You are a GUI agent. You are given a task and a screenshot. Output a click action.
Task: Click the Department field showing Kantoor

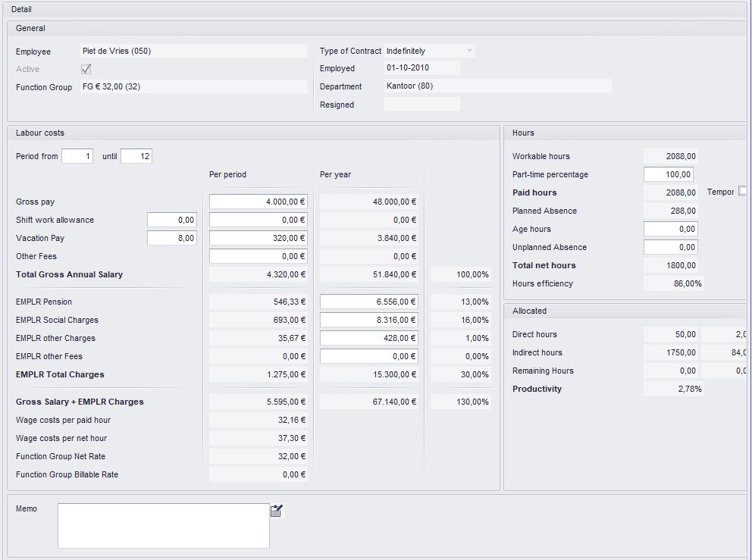point(498,86)
